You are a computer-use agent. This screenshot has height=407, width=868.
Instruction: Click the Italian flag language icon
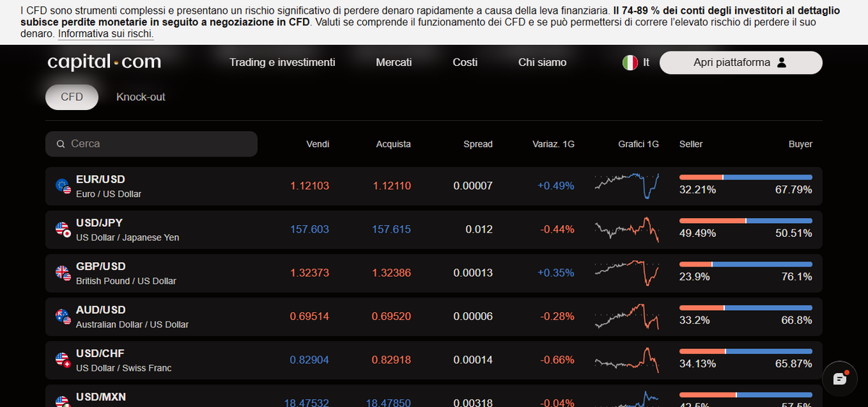pos(630,62)
